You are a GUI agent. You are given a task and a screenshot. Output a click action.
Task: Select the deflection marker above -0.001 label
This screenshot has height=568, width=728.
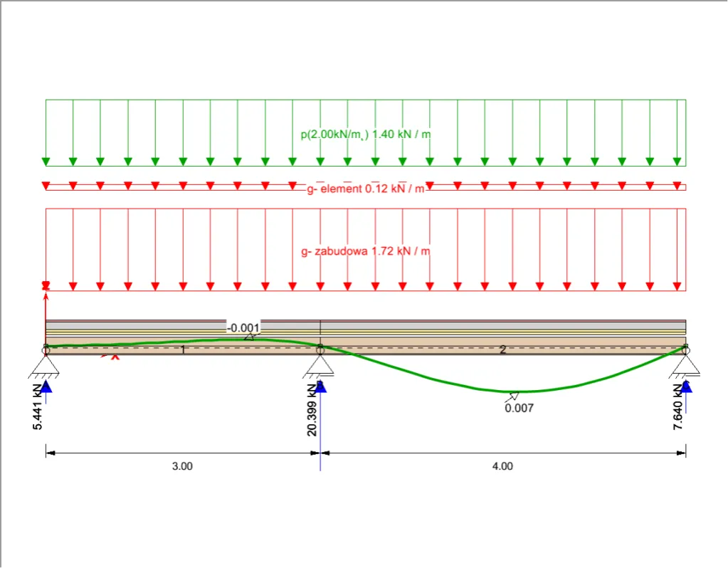248,337
